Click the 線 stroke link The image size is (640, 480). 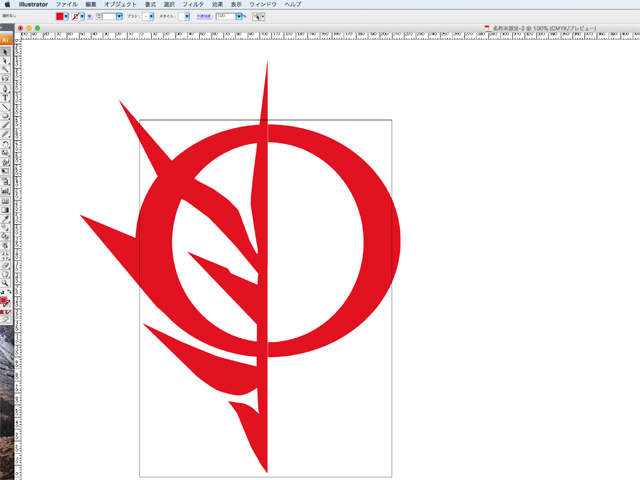tap(90, 16)
